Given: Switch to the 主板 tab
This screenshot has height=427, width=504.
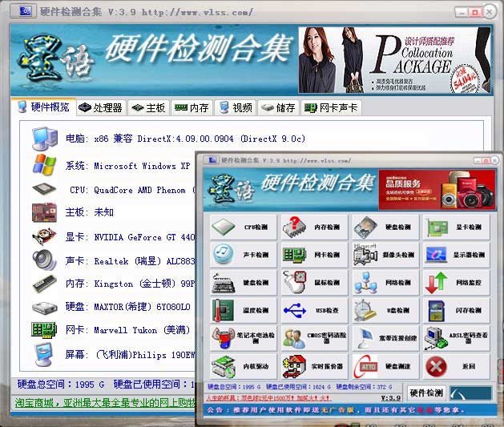Looking at the screenshot, I should 148,107.
